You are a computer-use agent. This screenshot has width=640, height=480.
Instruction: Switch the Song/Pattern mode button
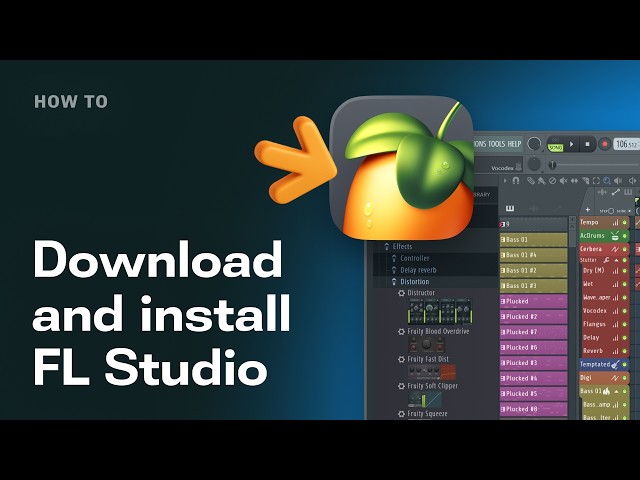556,144
